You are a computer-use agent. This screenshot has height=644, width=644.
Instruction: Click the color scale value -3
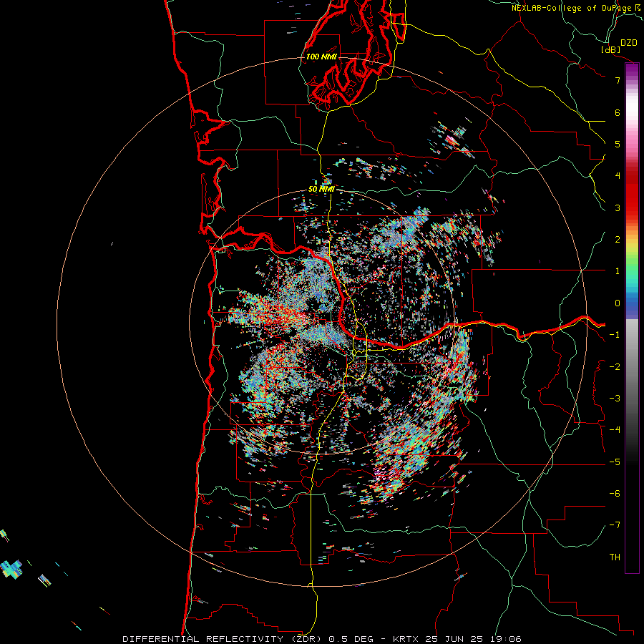pyautogui.click(x=615, y=399)
